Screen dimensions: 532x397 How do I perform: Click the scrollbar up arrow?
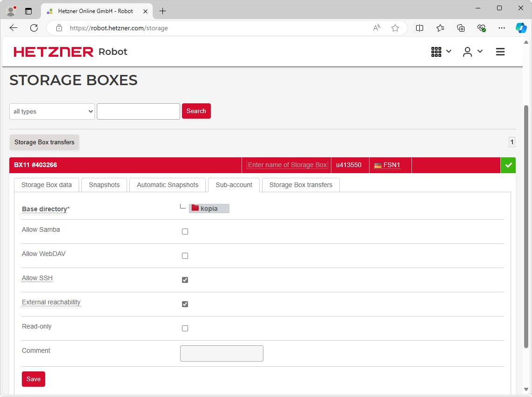pyautogui.click(x=526, y=42)
